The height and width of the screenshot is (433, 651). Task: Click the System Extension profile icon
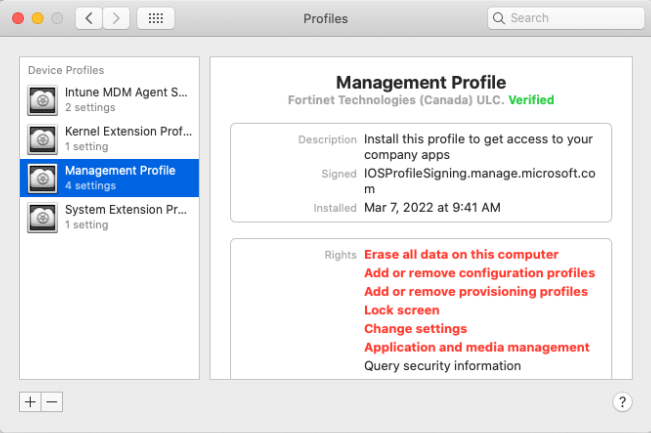pos(41,217)
